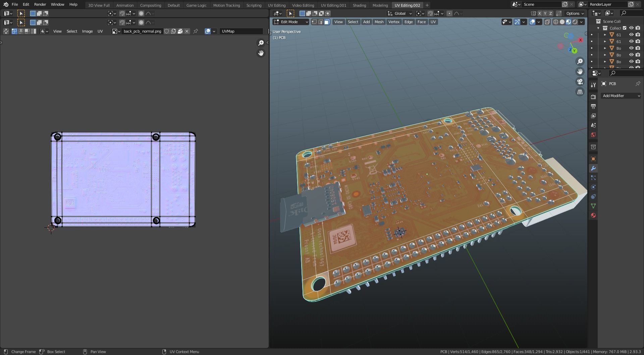This screenshot has height=355, width=644.
Task: Open the Object properties tab
Action: tap(593, 159)
